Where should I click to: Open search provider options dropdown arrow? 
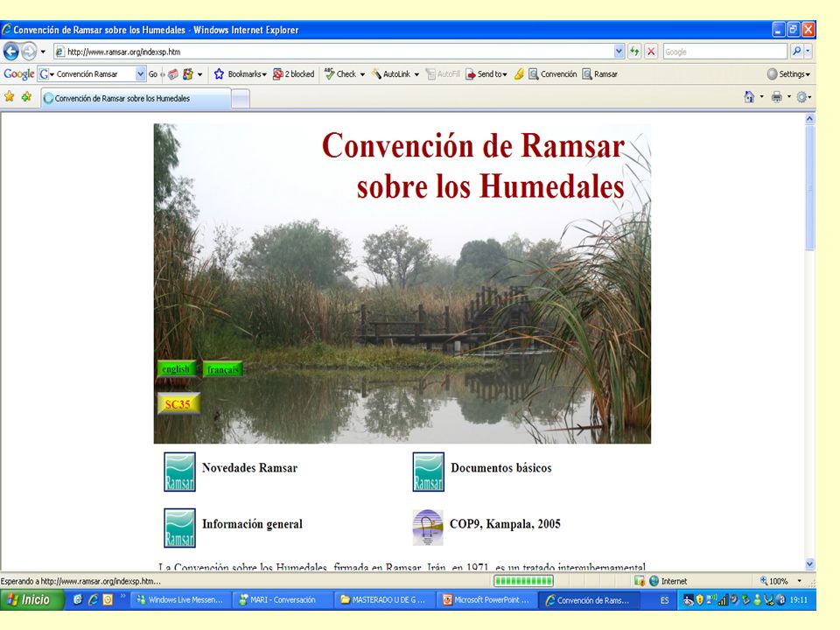pos(808,52)
